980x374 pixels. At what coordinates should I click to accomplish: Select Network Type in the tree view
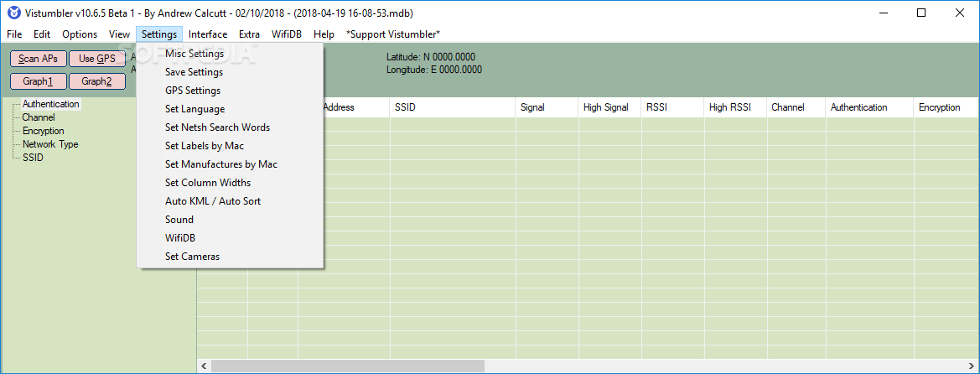(50, 144)
